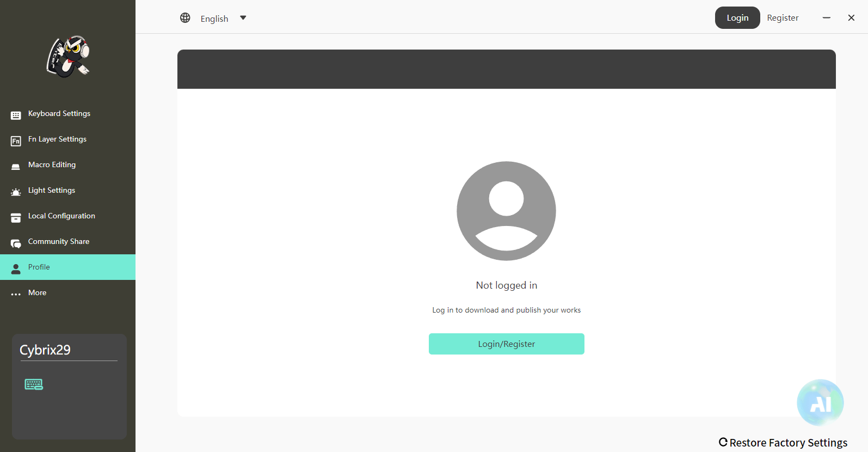Click the Local Configuration archive icon
Viewport: 868px width, 452px height.
point(16,217)
